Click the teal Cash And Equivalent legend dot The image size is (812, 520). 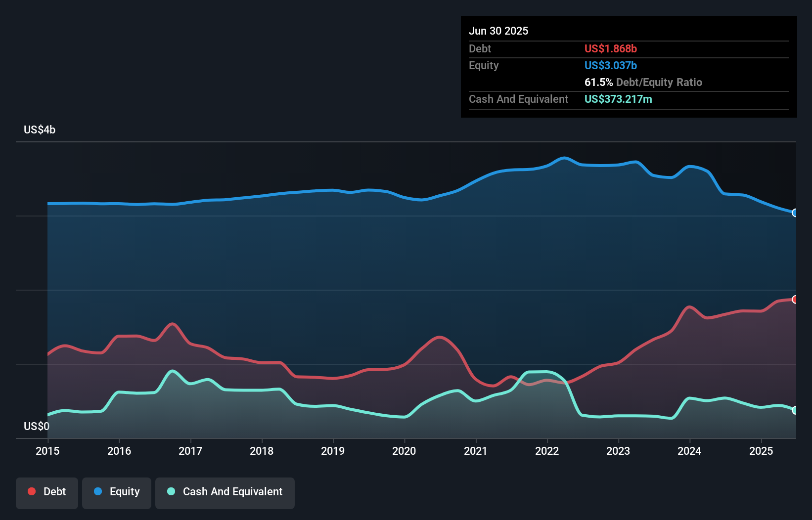pos(170,491)
